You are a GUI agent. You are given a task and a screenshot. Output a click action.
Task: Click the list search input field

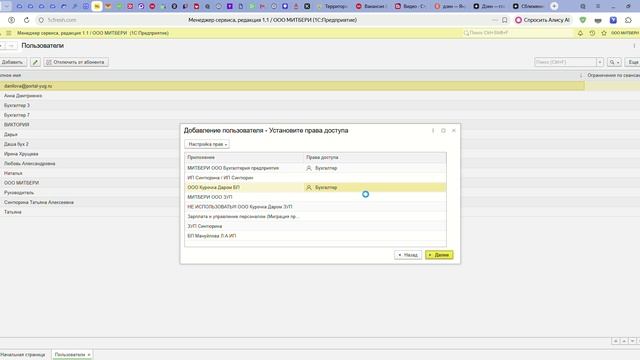[x=565, y=62]
